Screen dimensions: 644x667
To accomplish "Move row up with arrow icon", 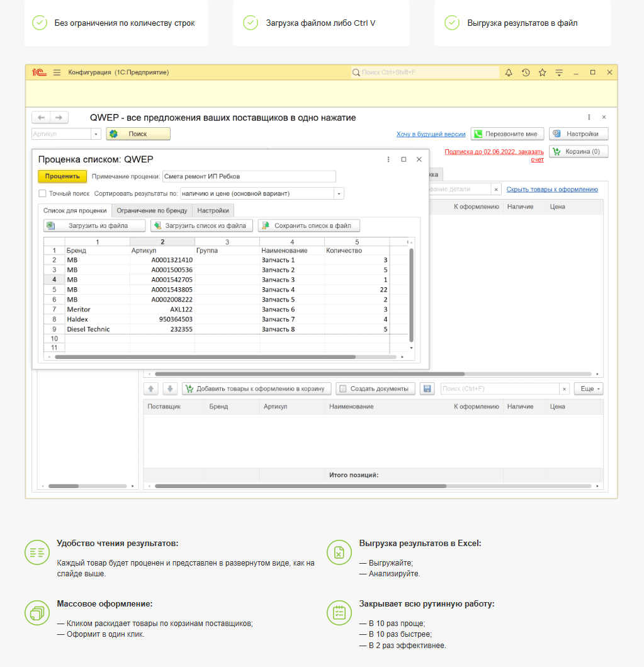I will coord(151,389).
